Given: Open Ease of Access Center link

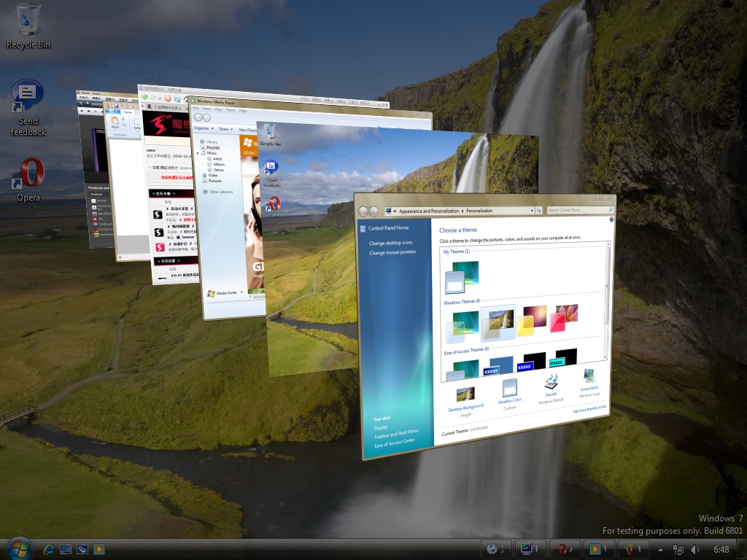Looking at the screenshot, I should tap(395, 443).
